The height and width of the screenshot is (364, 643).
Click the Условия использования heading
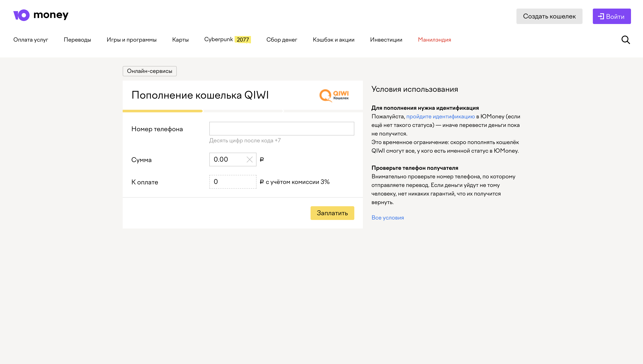pyautogui.click(x=415, y=89)
